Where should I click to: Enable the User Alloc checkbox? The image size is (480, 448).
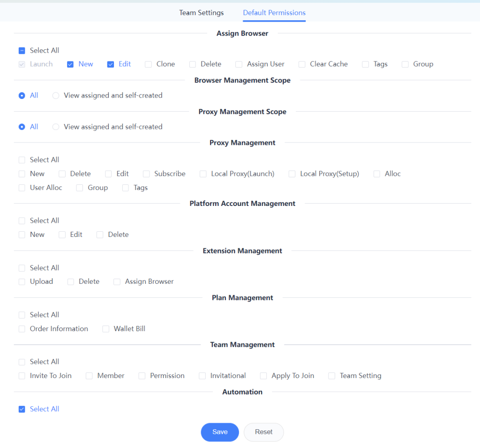pyautogui.click(x=22, y=188)
